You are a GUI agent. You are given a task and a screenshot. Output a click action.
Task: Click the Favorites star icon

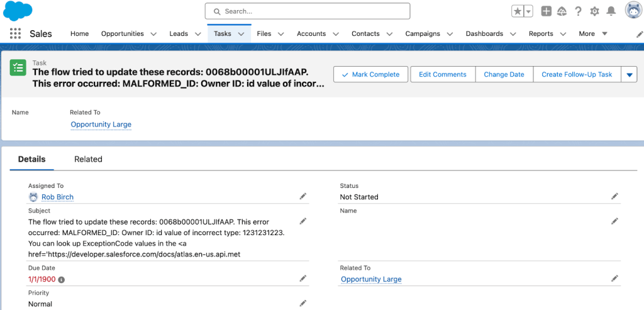pos(517,11)
